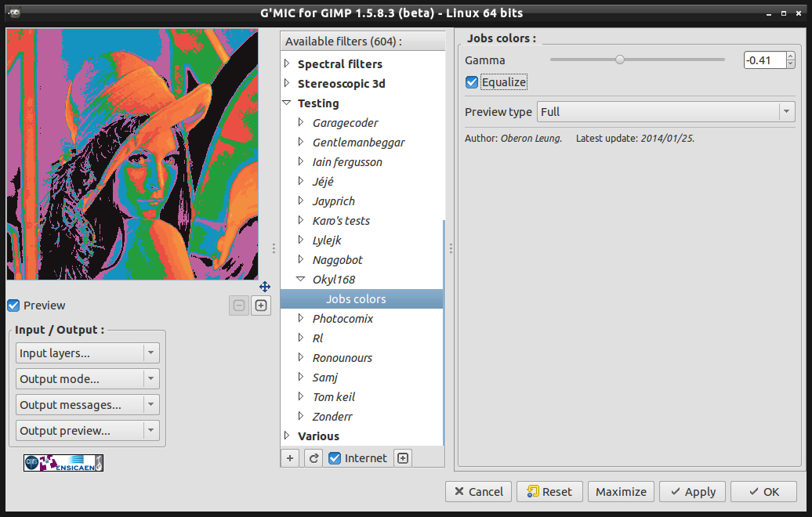This screenshot has height=517, width=812.
Task: Expand the Photocomix folder
Action: pyautogui.click(x=301, y=318)
